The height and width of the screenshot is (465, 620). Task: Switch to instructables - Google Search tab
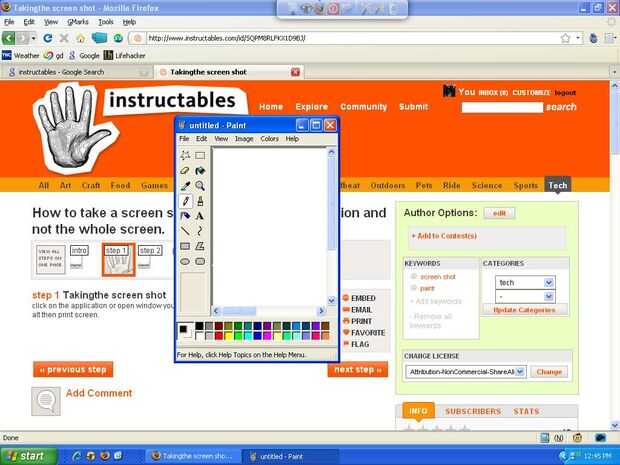[77, 72]
